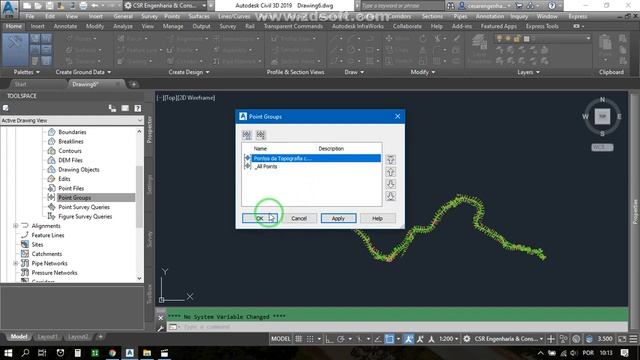Open the workspace CSR Engenharia dropdown in title bar
Viewport: 640px width, 360px height.
coord(165,6)
